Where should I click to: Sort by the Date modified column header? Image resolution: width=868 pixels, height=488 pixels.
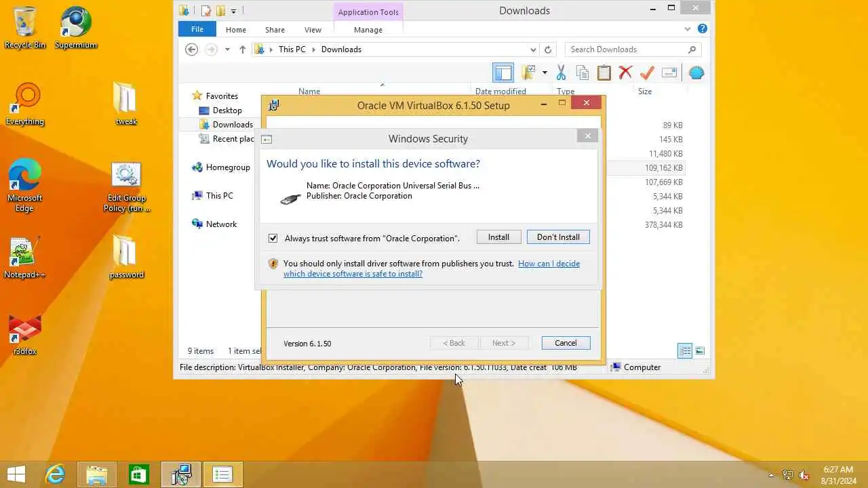pyautogui.click(x=500, y=91)
